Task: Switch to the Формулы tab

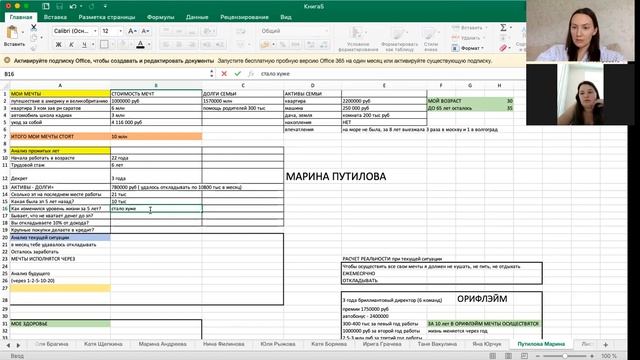Action: click(160, 17)
